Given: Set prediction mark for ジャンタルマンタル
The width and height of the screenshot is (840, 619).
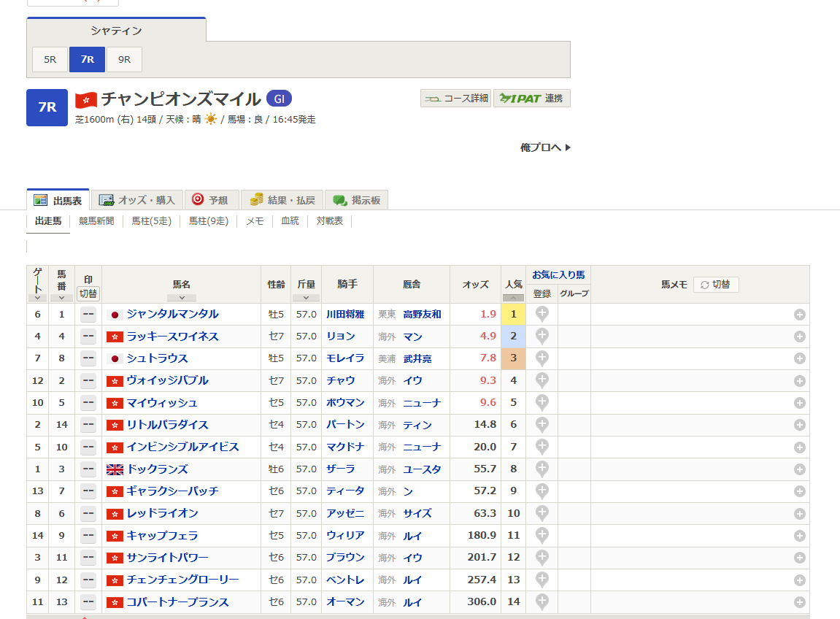Looking at the screenshot, I should click(88, 315).
